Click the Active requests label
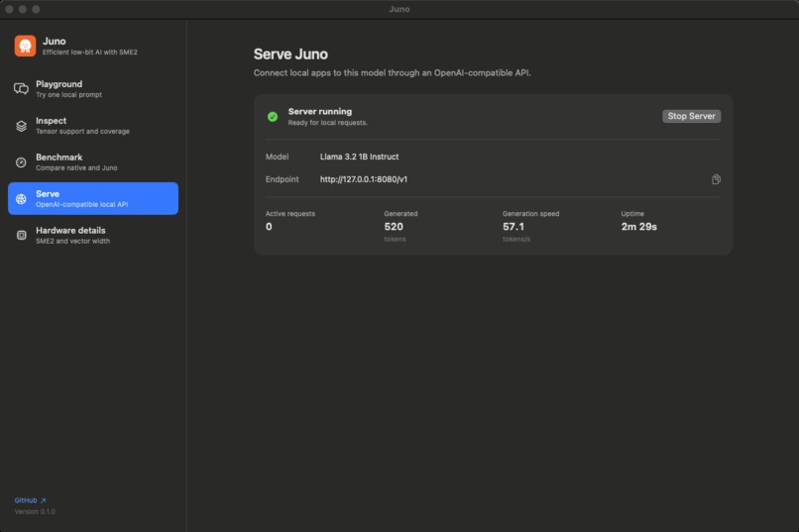The width and height of the screenshot is (799, 532). [x=289, y=214]
